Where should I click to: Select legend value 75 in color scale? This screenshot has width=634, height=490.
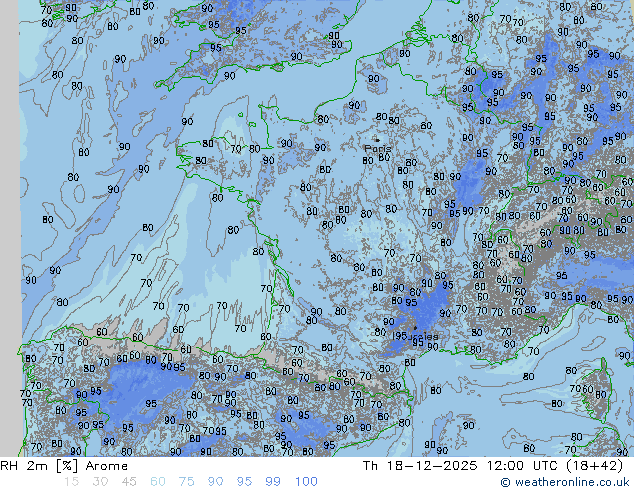coord(186,482)
